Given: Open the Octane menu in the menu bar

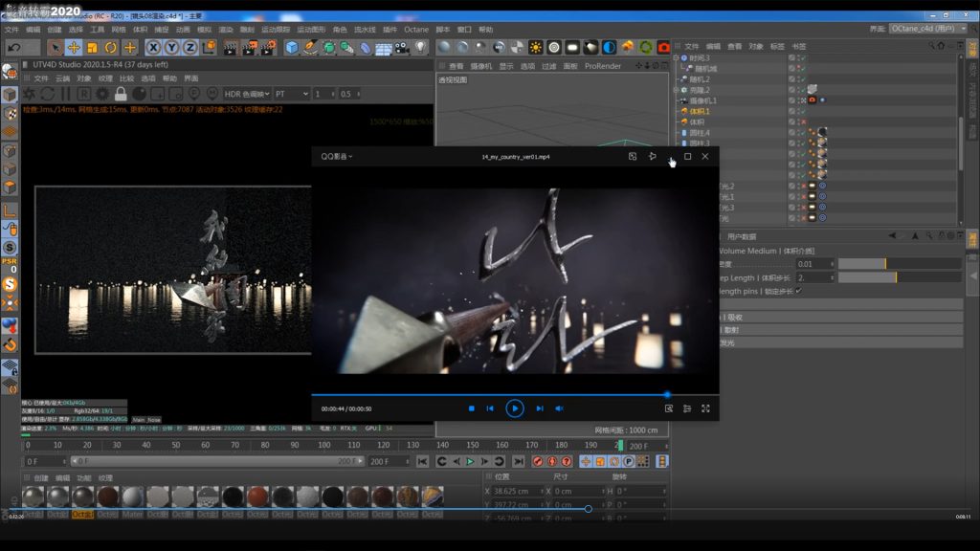Looking at the screenshot, I should click(x=416, y=30).
